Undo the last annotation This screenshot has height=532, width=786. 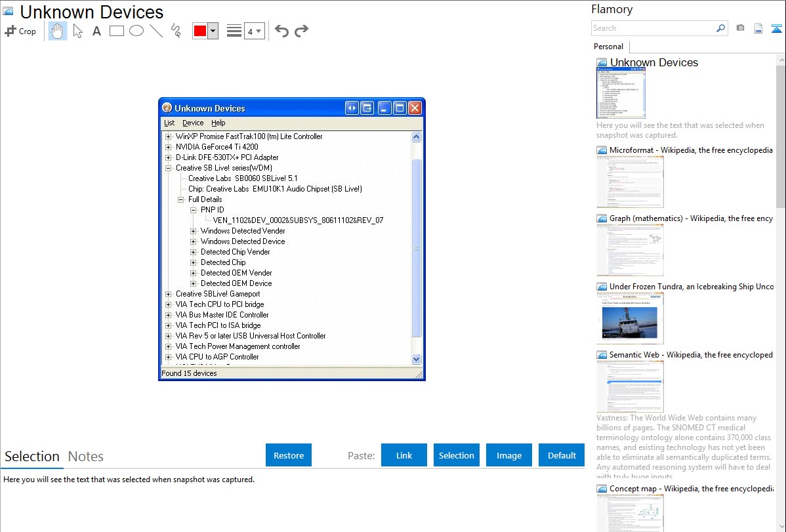click(x=281, y=31)
